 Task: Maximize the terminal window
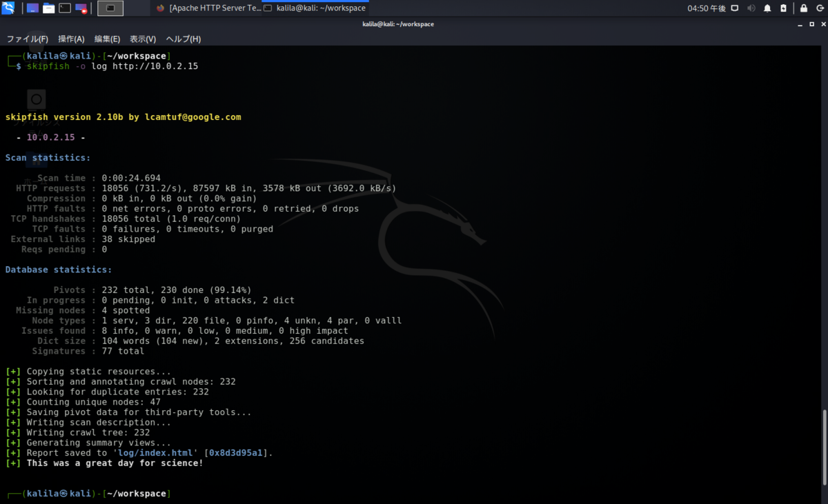click(811, 24)
